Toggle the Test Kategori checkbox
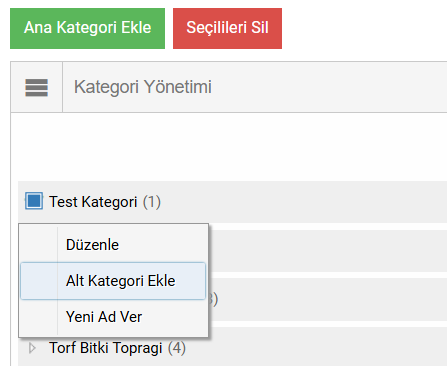Viewport: 447px width, 366px height. tap(34, 201)
